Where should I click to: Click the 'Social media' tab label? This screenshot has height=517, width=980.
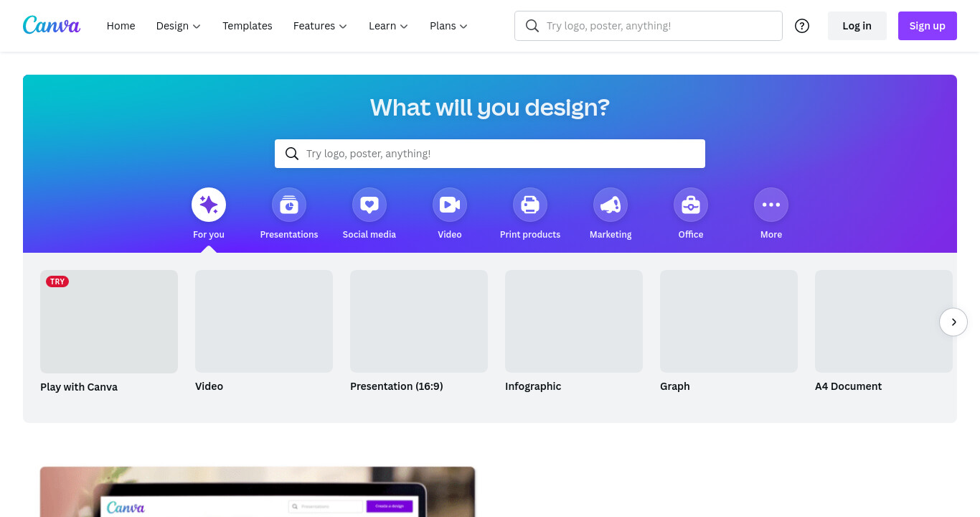pyautogui.click(x=369, y=235)
